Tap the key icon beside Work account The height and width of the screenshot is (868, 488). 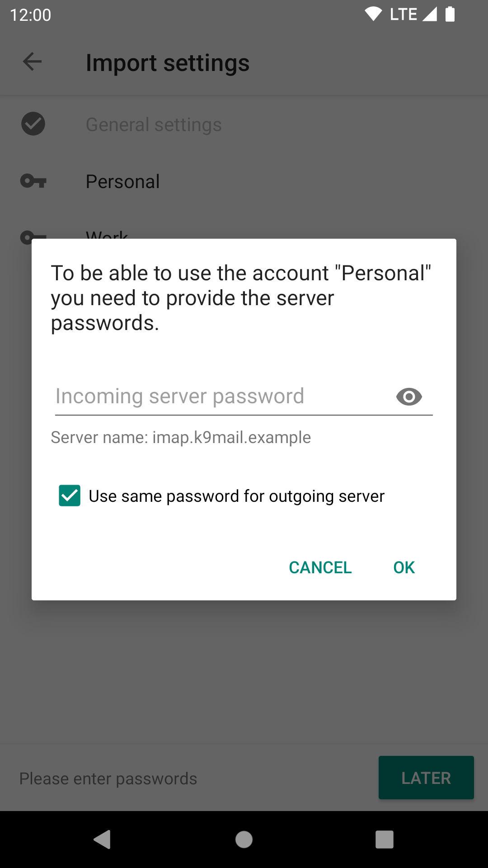[x=33, y=237]
